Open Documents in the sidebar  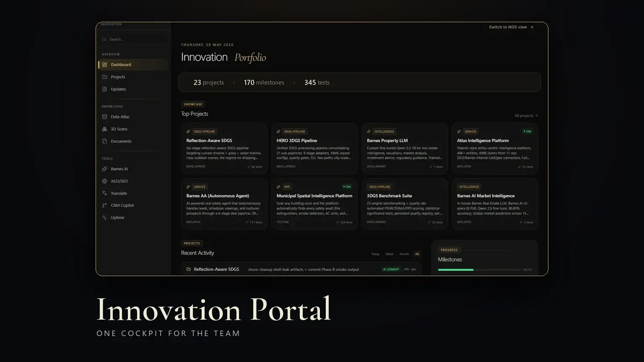click(133, 141)
